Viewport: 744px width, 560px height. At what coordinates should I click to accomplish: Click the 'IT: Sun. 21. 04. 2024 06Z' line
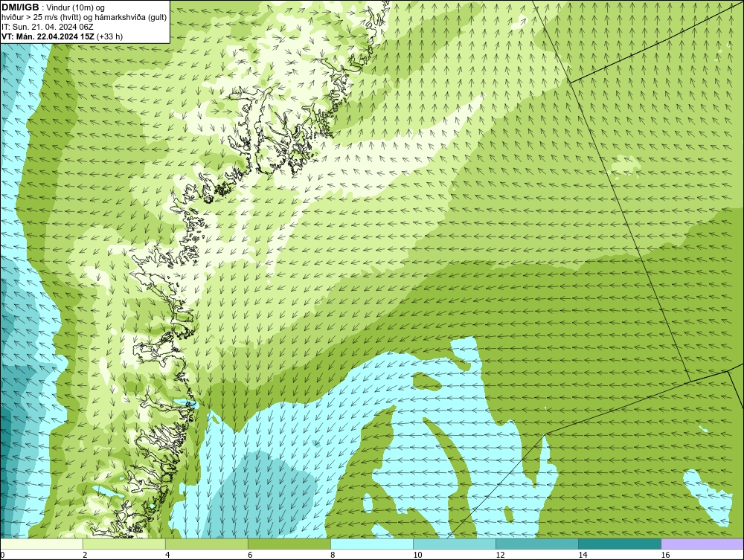point(48,27)
